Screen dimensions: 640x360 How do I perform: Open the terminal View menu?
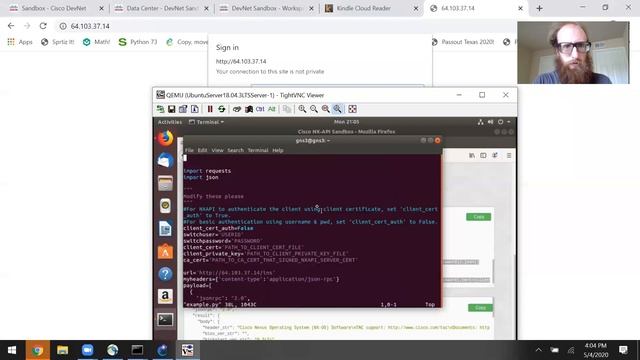click(217, 150)
